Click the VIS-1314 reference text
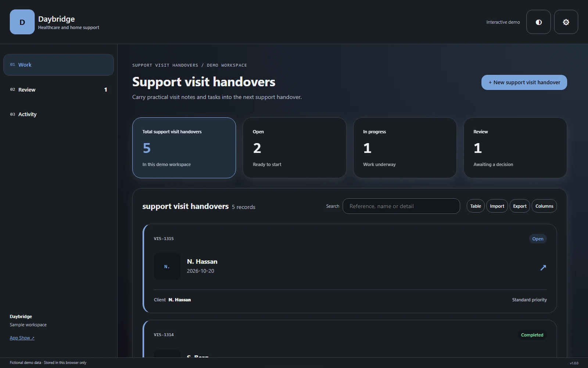Screen dimensions: 588x368 [x=164, y=335]
